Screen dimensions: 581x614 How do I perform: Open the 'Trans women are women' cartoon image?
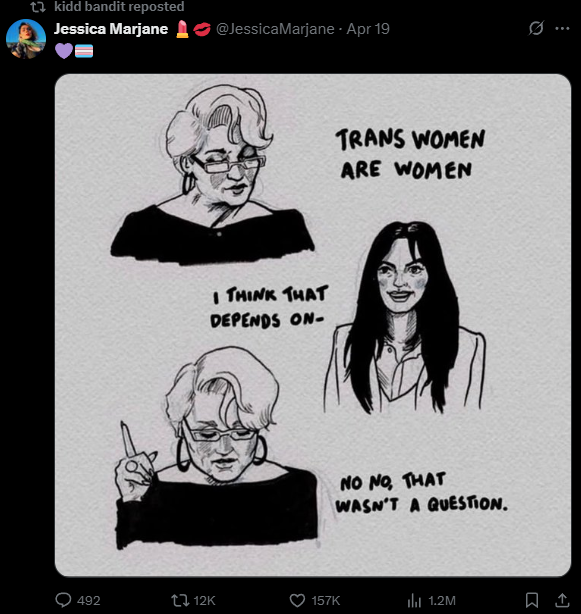313,325
